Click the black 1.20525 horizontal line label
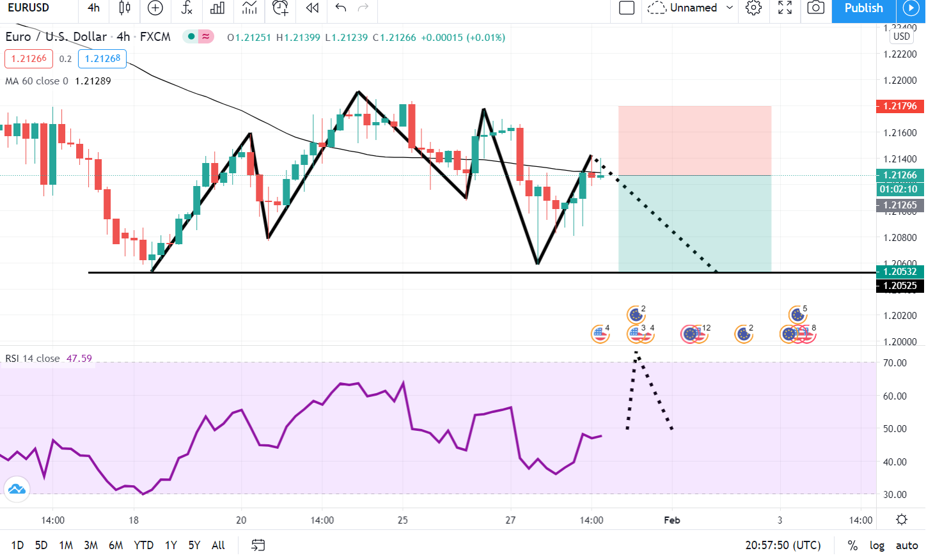 (900, 286)
